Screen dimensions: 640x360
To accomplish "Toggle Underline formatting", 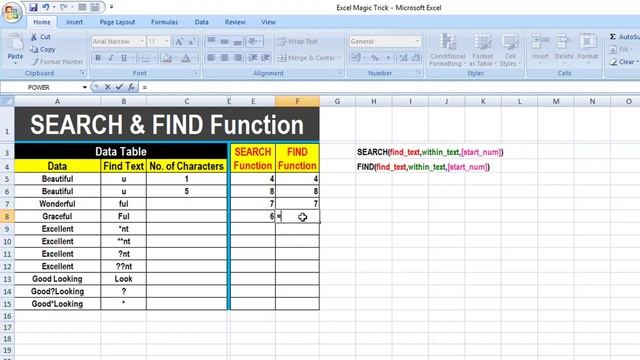I will (x=124, y=58).
